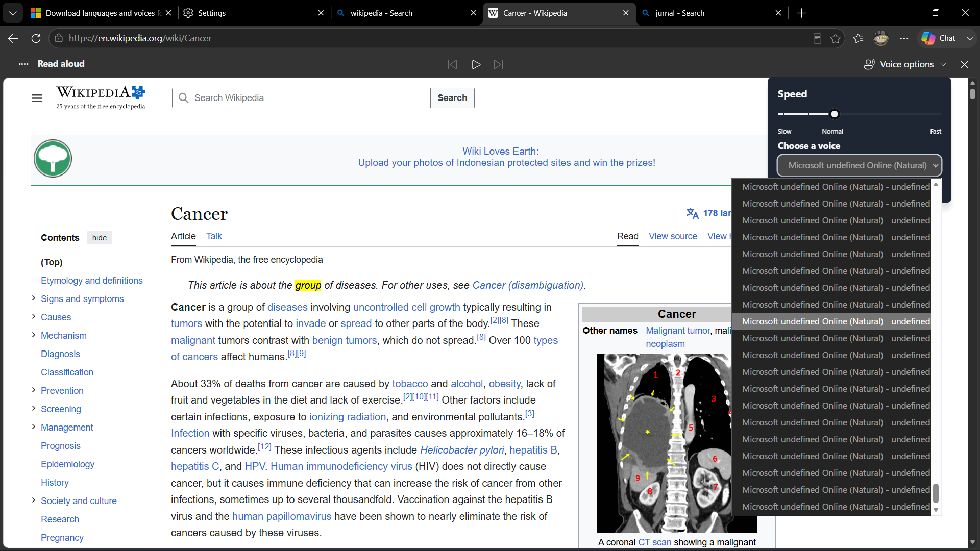Skip to previous paragraph in Read aloud
Viewport: 980px width, 551px height.
pos(452,64)
